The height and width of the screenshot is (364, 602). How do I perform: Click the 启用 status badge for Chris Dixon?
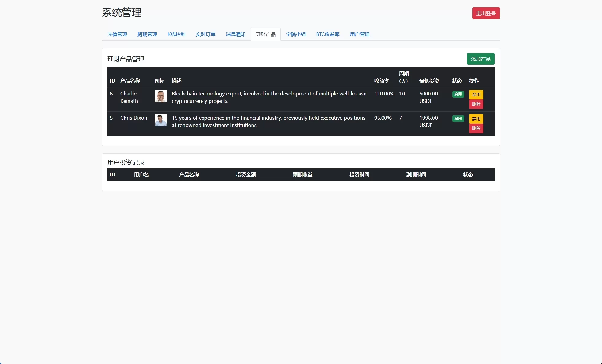458,118
